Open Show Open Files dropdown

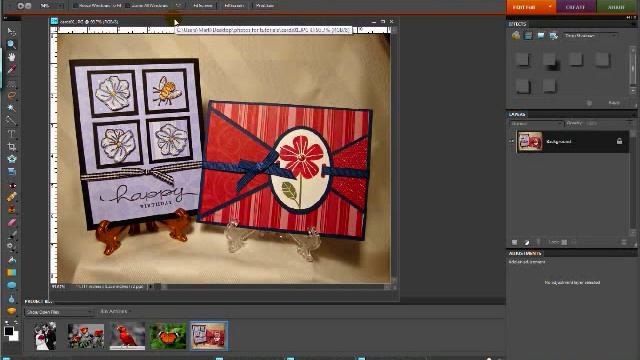pyautogui.click(x=59, y=312)
